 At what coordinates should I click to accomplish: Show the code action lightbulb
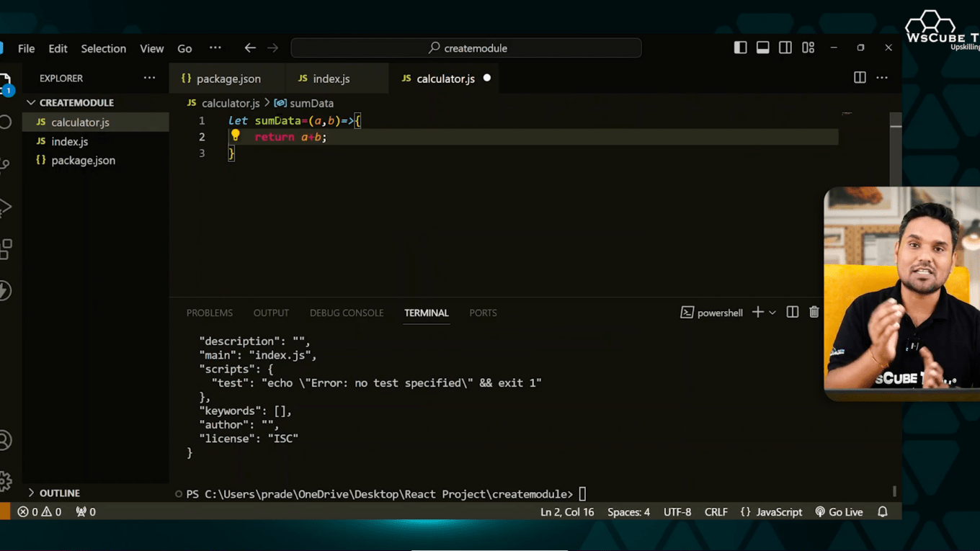(236, 135)
